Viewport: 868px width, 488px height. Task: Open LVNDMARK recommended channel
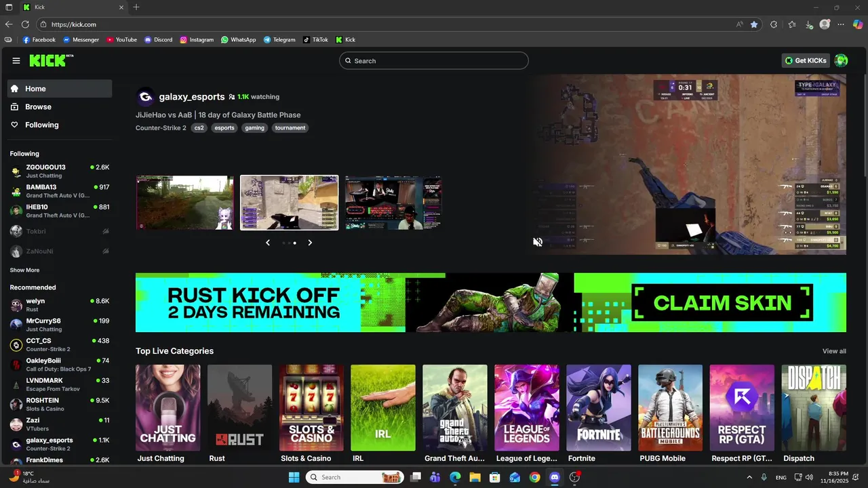pyautogui.click(x=60, y=384)
